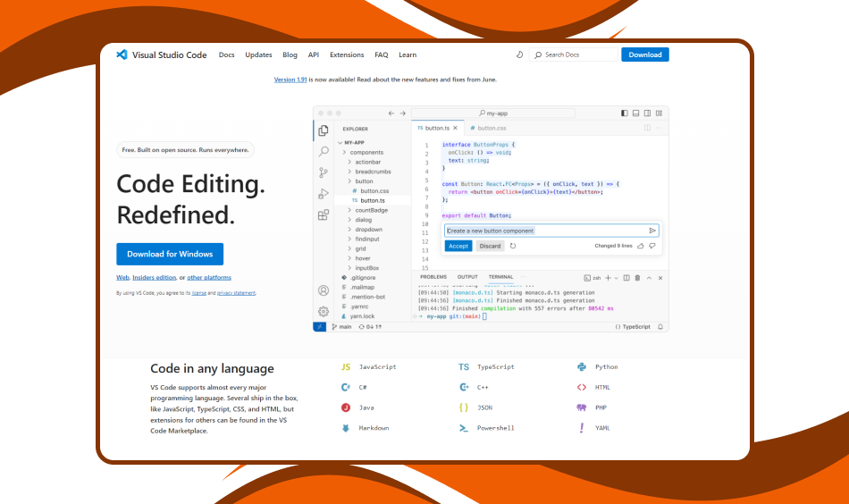This screenshot has height=504, width=849.
Task: Open the Accounts icon
Action: point(324,290)
